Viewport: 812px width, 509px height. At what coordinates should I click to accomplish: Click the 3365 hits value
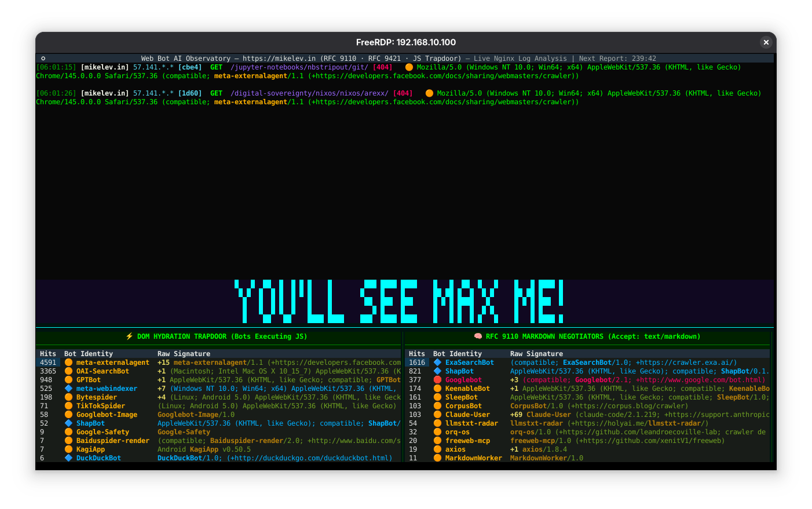tap(48, 371)
